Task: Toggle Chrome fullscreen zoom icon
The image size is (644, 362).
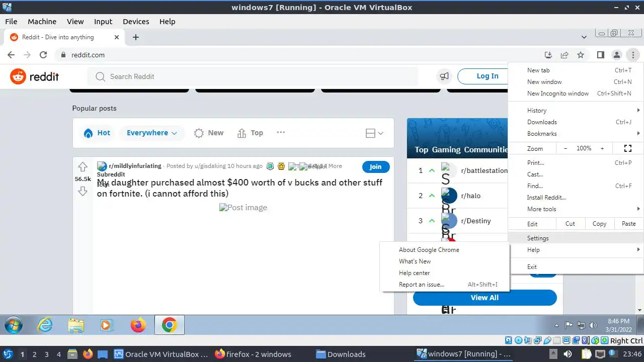Action: click(627, 148)
